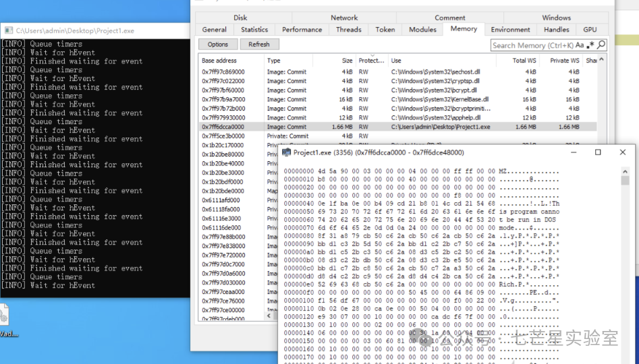Click memory list horizontal scroll-left arrow

coord(269,315)
